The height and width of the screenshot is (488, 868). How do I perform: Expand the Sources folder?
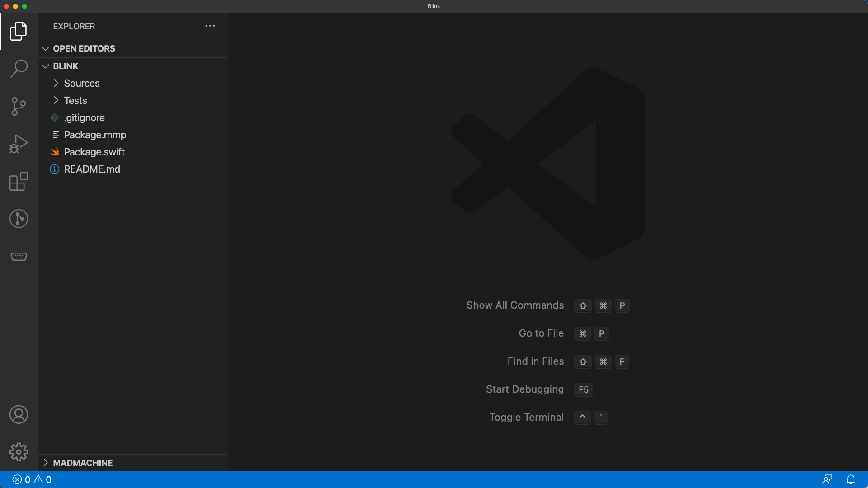tap(56, 83)
